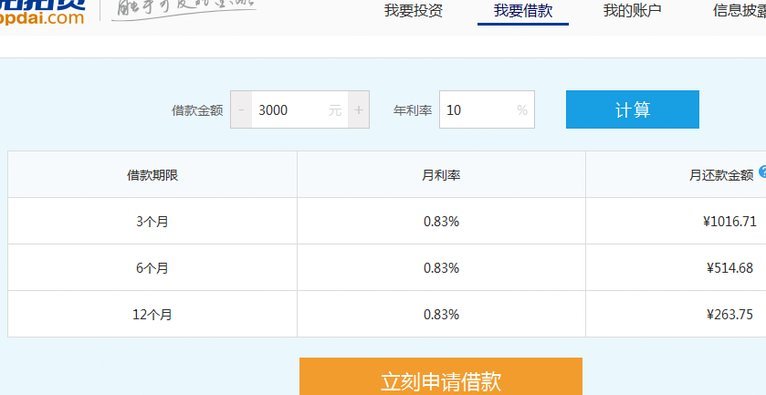Click the ppdai.com logo
Screen dimensions: 766x395
click(43, 12)
